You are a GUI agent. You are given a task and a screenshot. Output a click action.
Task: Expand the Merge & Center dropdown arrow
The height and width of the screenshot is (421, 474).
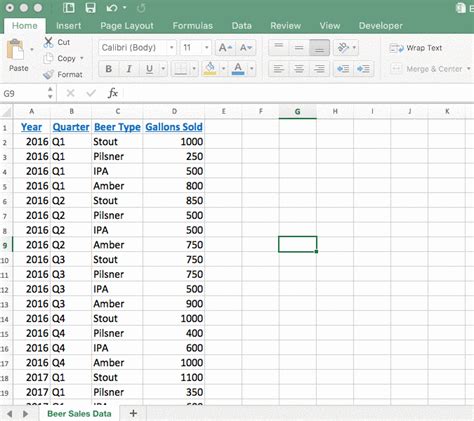pos(468,69)
